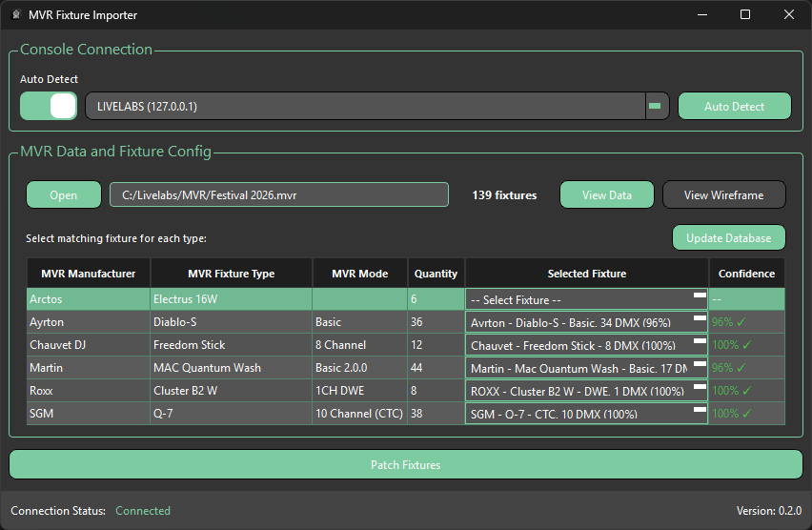Click quantity 12 in Chauvet DJ row

click(436, 344)
